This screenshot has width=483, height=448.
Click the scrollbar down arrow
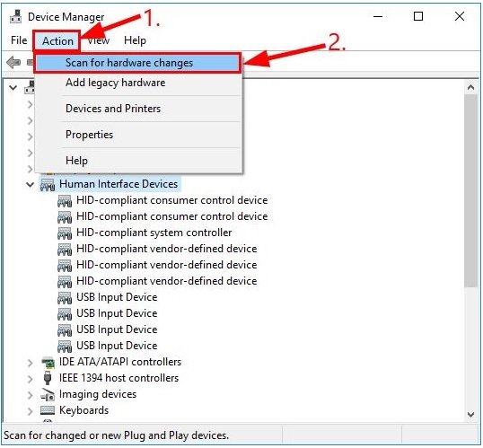point(470,415)
